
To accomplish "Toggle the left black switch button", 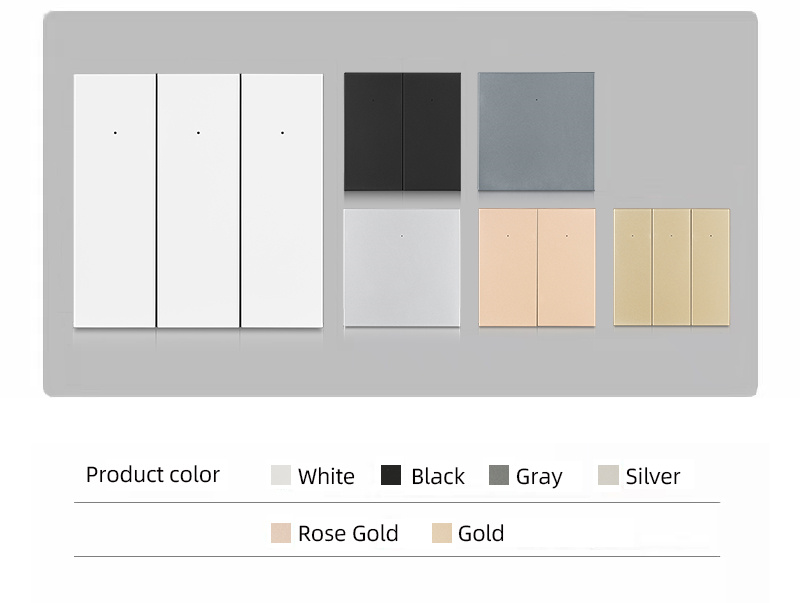I will click(x=373, y=131).
